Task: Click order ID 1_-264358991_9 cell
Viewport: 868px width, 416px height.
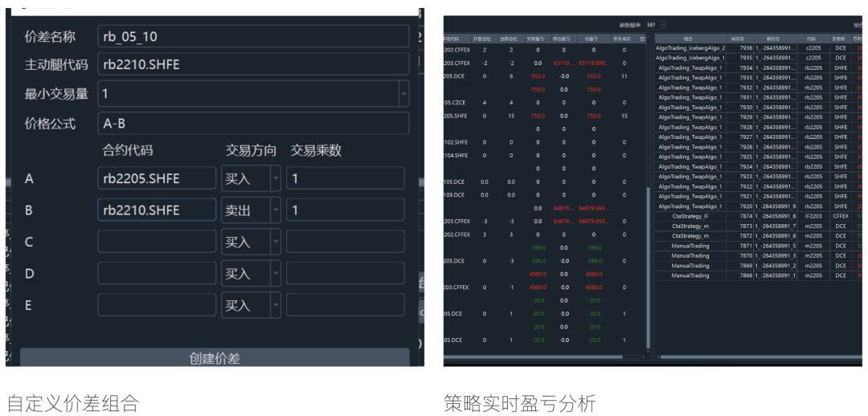Action: (776, 206)
